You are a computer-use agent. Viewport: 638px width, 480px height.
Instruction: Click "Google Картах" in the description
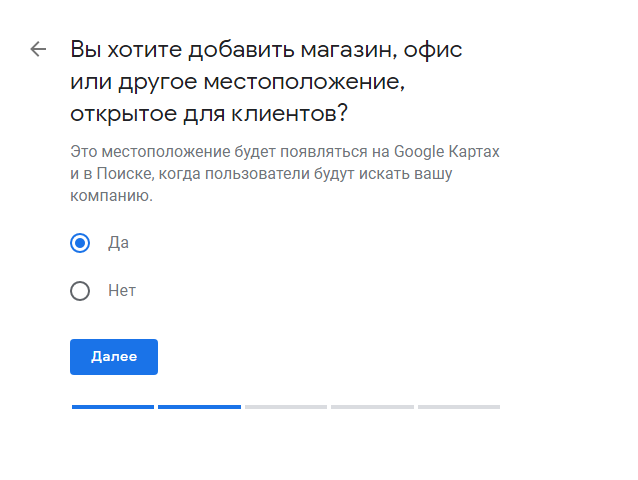tap(446, 152)
